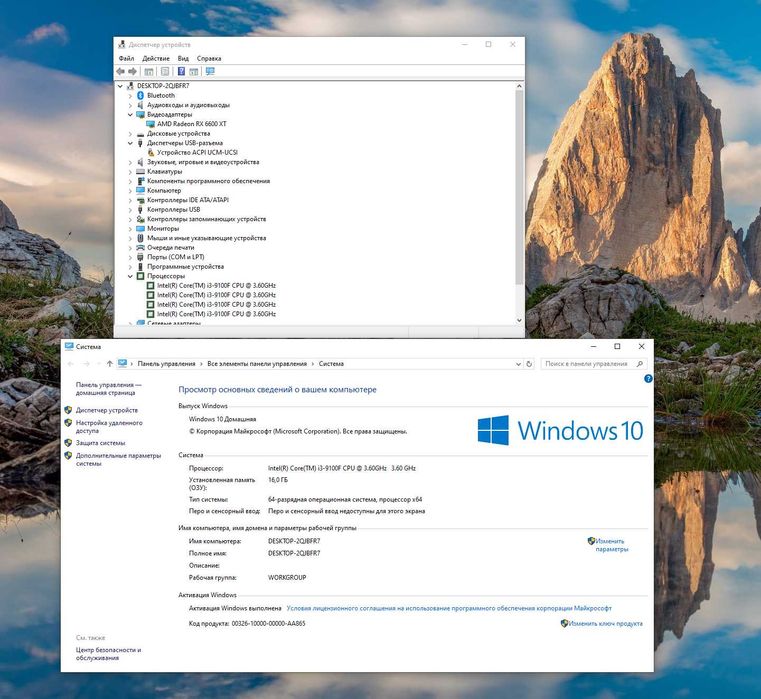This screenshot has height=699, width=761.
Task: Expand Дисковые устройства
Action: [130, 133]
